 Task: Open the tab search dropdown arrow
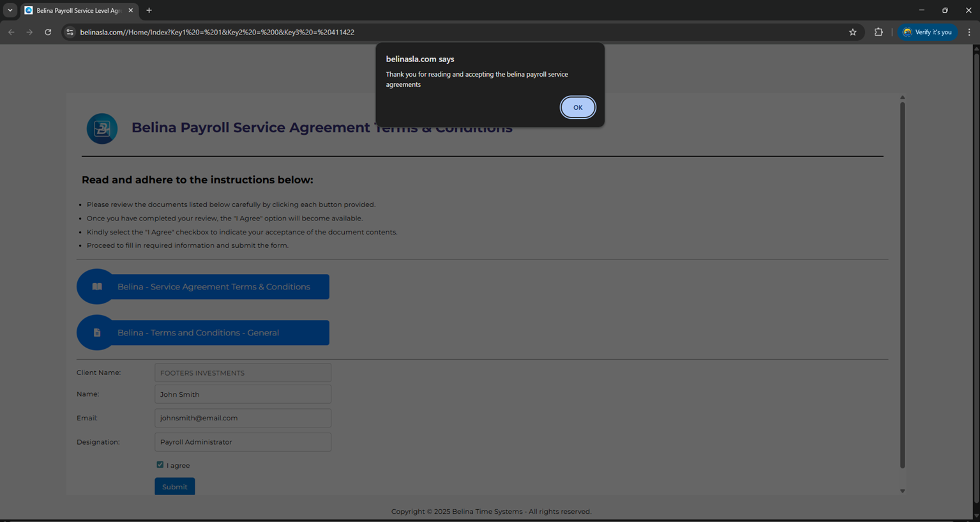(10, 10)
